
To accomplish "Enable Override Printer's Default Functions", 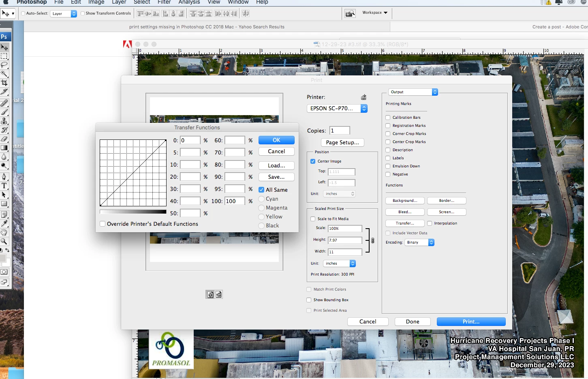I will pos(103,224).
